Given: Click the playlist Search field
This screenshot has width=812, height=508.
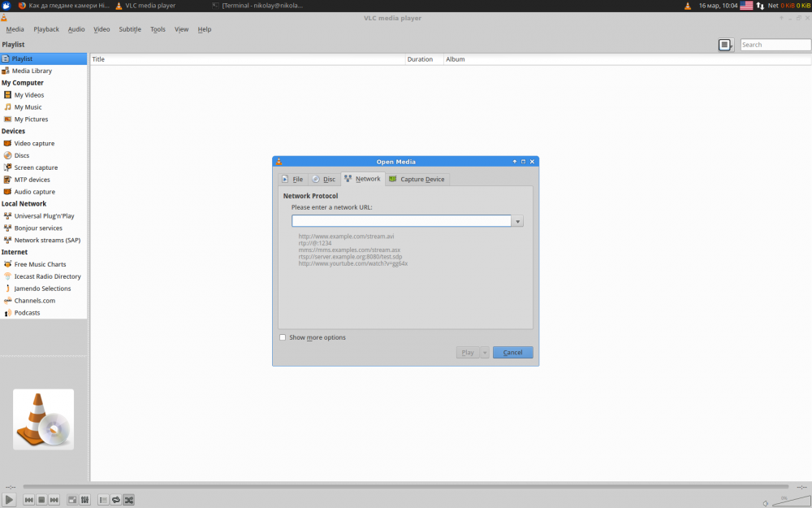Looking at the screenshot, I should pyautogui.click(x=775, y=45).
